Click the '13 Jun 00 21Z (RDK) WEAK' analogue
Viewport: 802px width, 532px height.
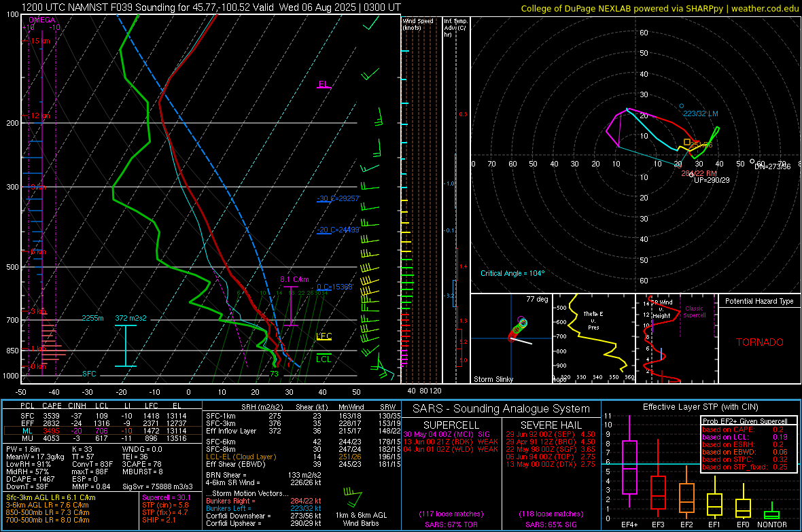(x=451, y=442)
